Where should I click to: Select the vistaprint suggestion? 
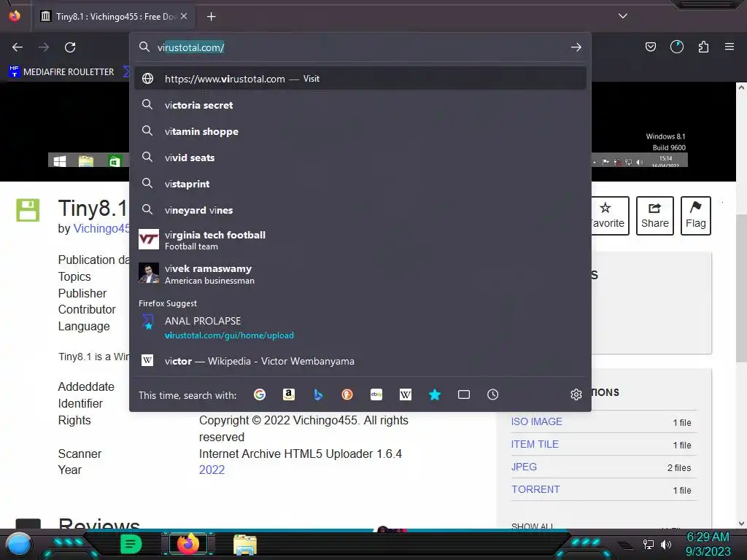tap(360, 184)
